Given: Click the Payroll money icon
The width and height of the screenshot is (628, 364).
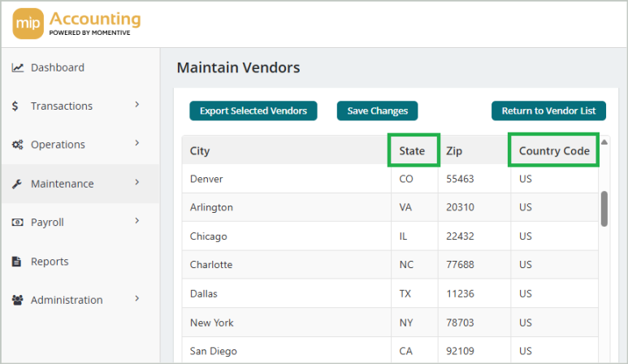Looking at the screenshot, I should pos(17,223).
